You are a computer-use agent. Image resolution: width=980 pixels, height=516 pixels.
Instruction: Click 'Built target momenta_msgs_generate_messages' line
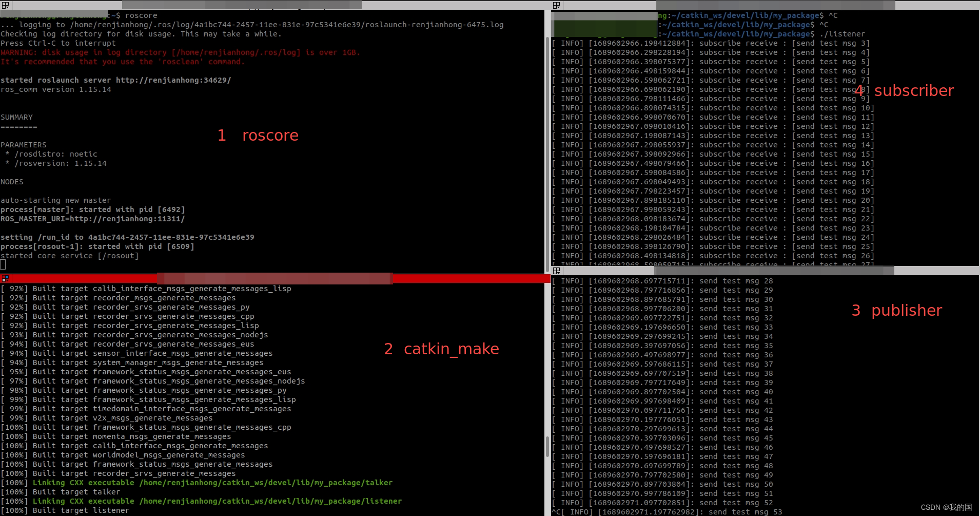tap(116, 436)
